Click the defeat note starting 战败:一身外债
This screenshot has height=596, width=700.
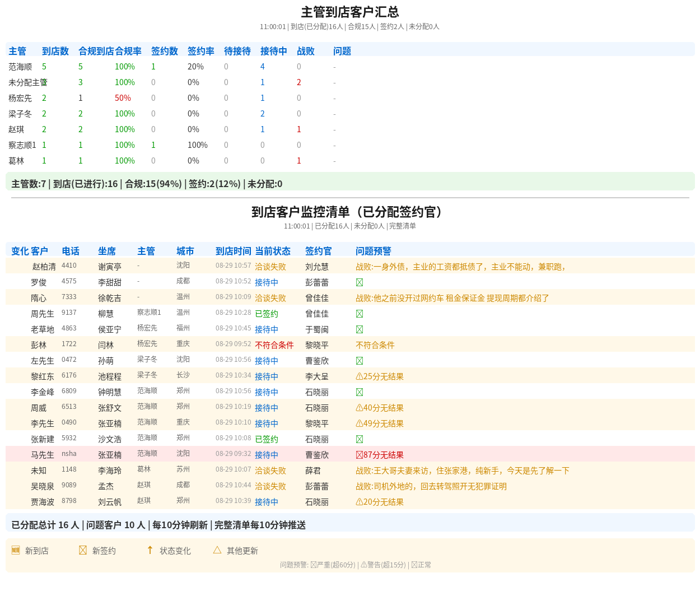461,267
